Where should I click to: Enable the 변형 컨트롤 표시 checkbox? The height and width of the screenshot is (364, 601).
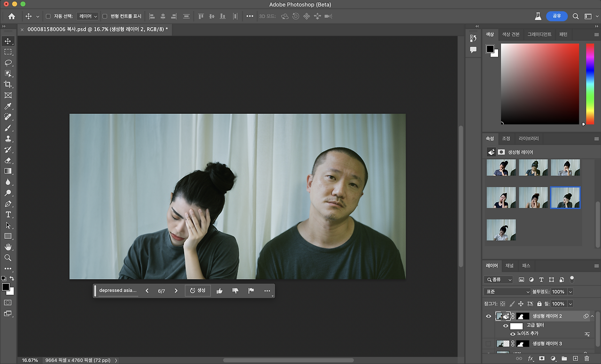coord(105,16)
